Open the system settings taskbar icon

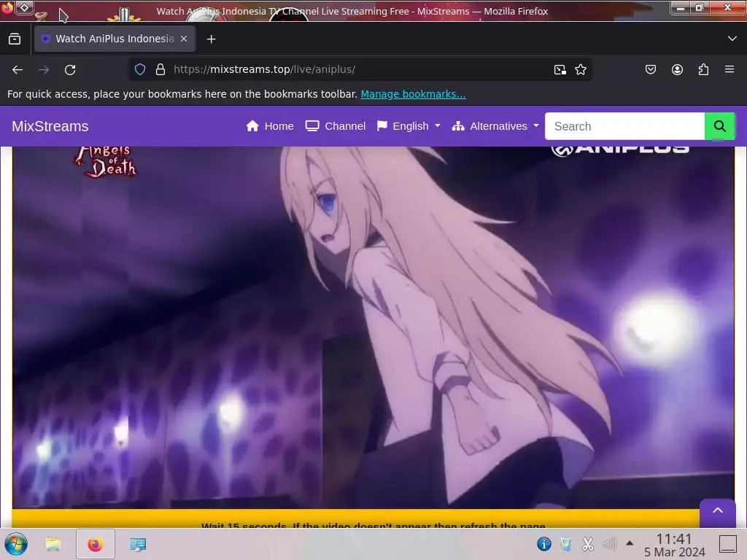(138, 544)
